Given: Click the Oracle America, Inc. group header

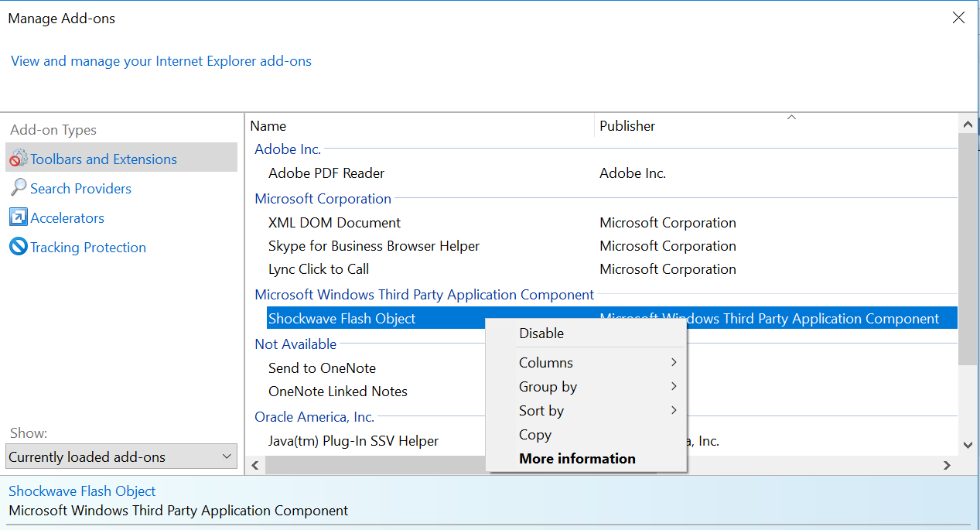Looking at the screenshot, I should click(315, 417).
